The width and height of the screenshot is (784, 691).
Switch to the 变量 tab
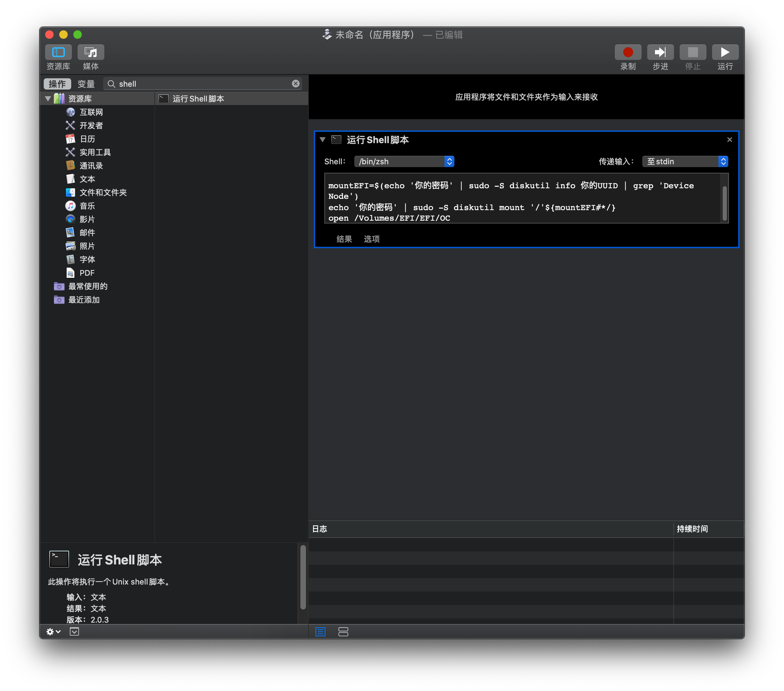point(86,84)
